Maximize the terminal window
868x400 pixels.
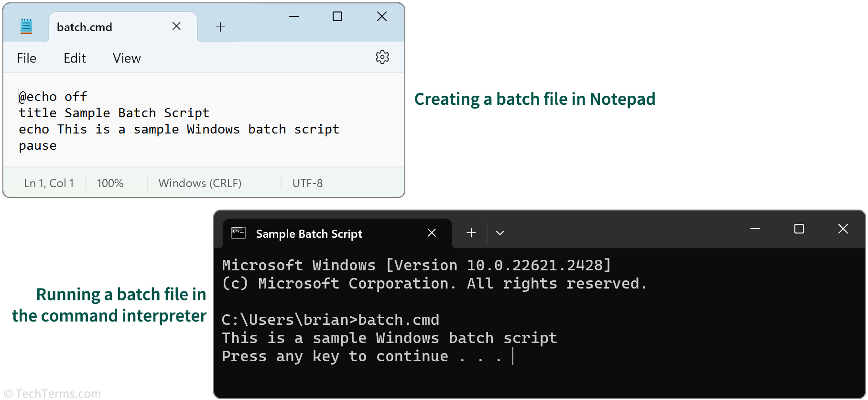click(799, 229)
